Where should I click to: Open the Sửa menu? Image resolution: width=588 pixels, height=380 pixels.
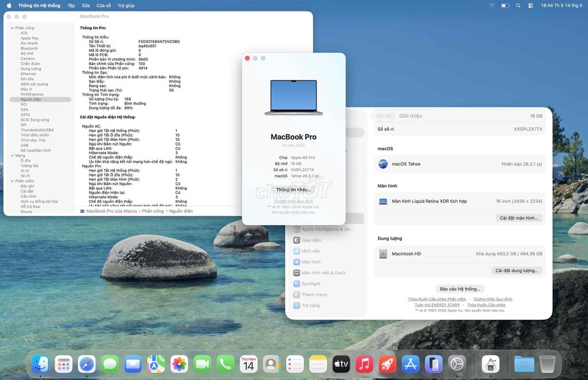point(86,6)
